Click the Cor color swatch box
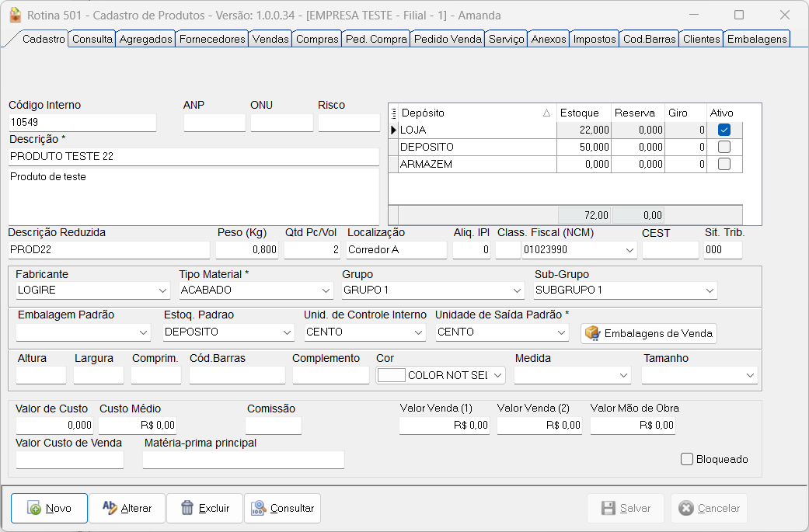809x532 pixels. click(391, 375)
